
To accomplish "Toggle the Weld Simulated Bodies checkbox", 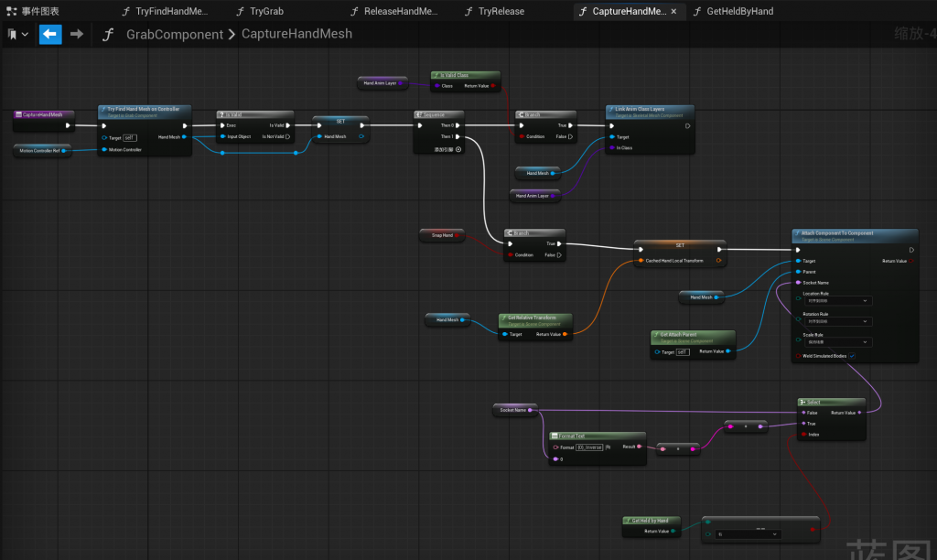I will click(853, 356).
